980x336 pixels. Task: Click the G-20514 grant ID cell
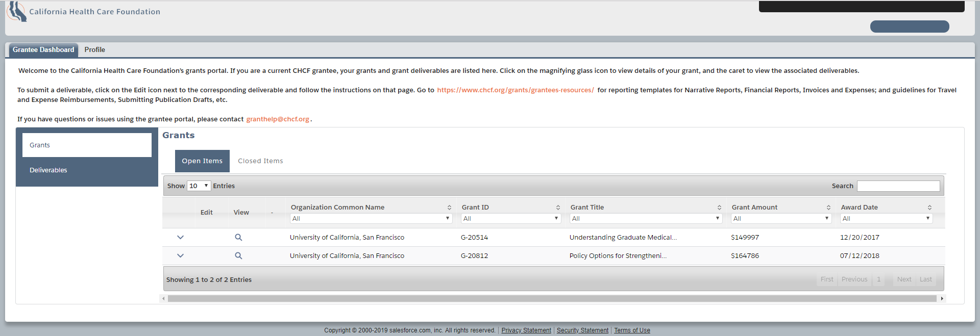pyautogui.click(x=474, y=238)
